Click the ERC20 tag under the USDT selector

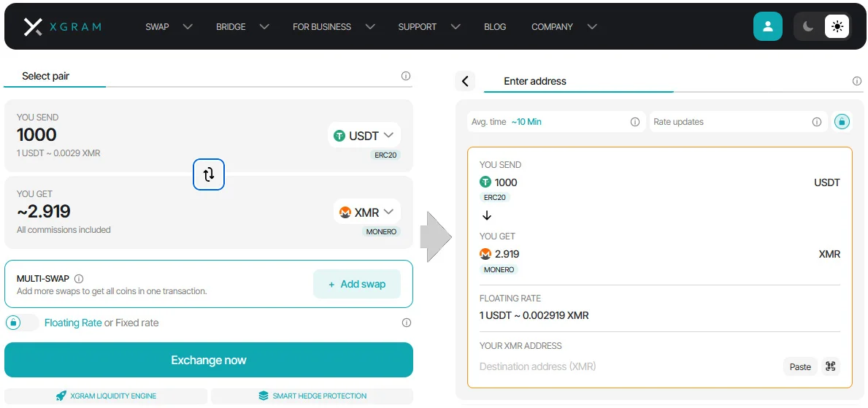coord(385,155)
